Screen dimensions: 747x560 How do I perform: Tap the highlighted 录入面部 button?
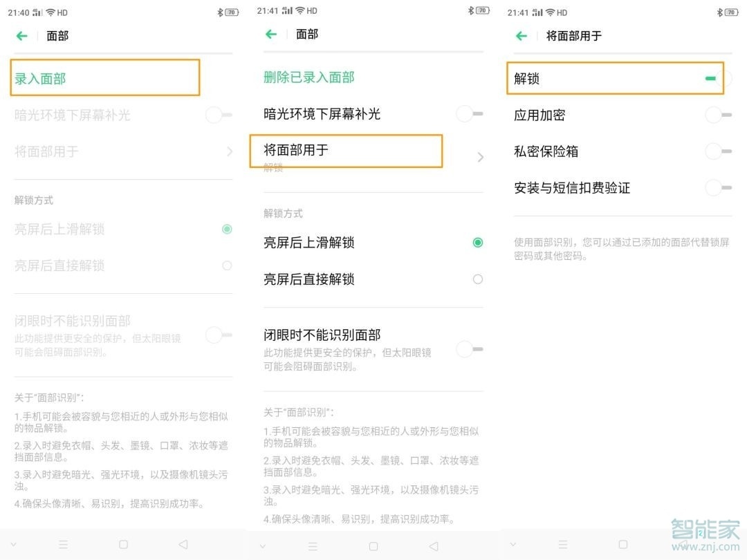(104, 78)
